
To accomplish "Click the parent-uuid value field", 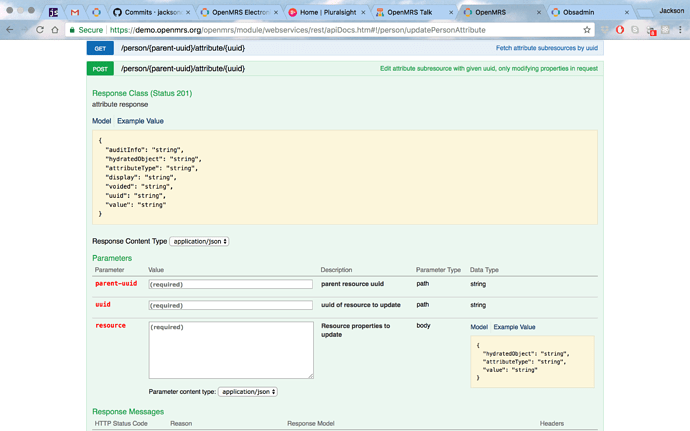I will (x=231, y=284).
